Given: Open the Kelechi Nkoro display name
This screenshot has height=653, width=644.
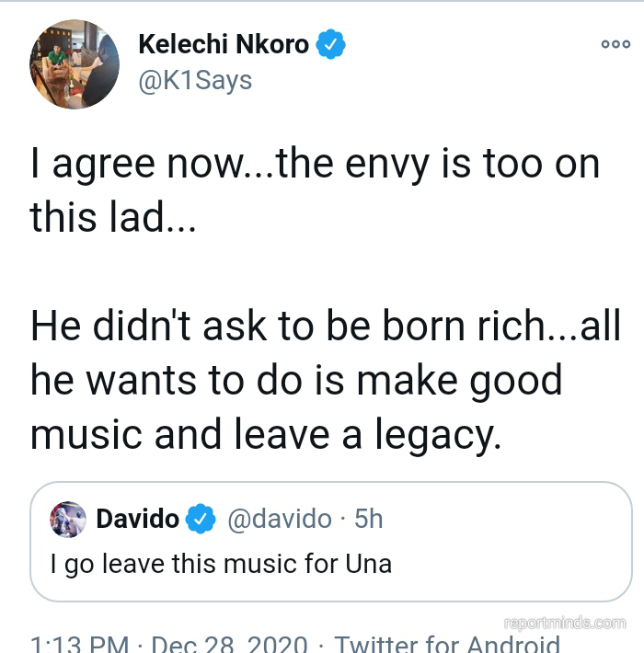Looking at the screenshot, I should pyautogui.click(x=223, y=43).
